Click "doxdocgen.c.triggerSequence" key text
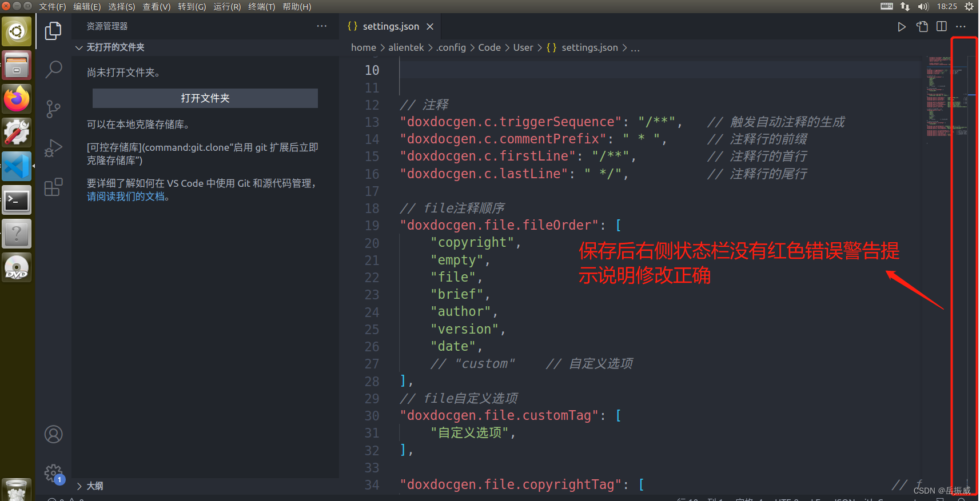 511,122
